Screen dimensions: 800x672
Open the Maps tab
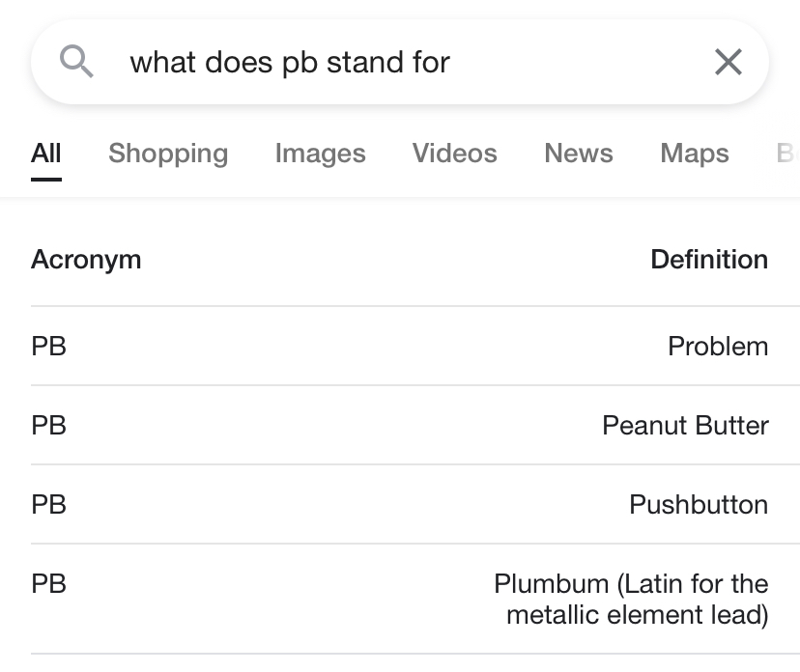[694, 153]
